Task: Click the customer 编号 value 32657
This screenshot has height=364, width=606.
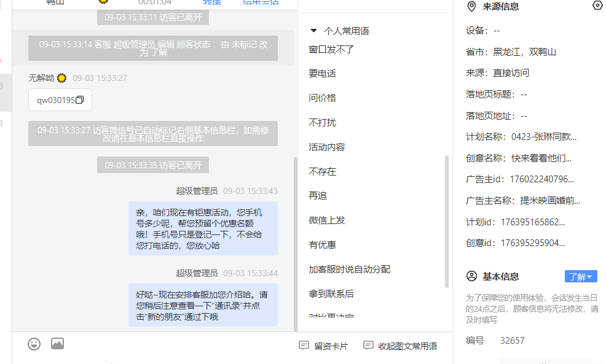Action: pos(513,341)
